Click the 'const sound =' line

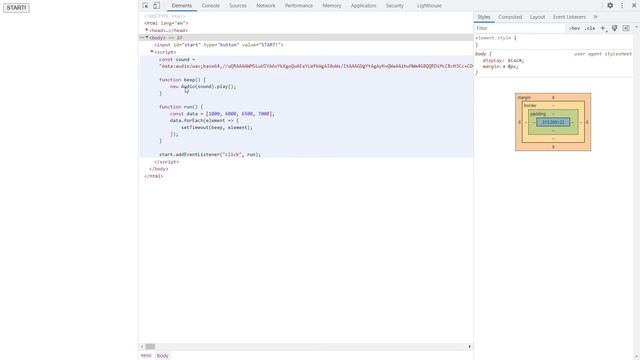tap(177, 60)
